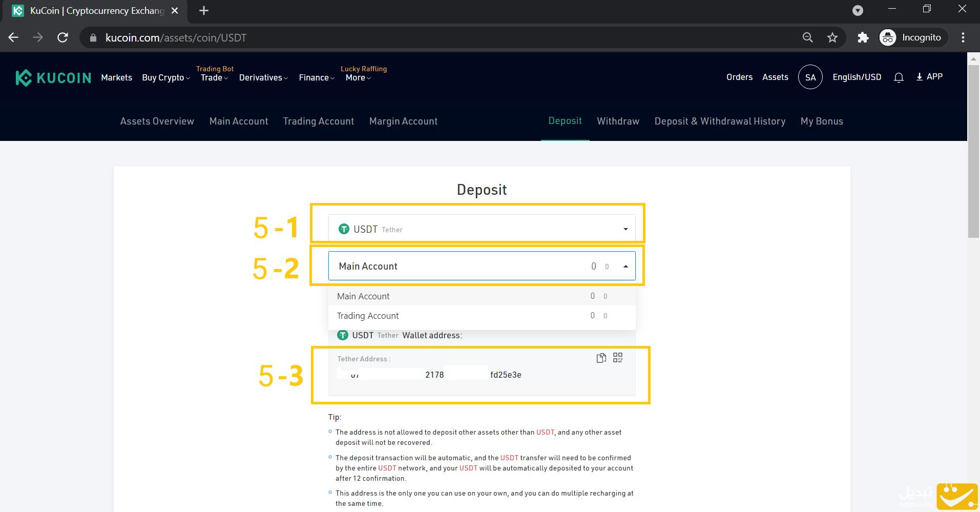Switch to Main Account tab
Screen dimensions: 980x512
click(x=239, y=121)
